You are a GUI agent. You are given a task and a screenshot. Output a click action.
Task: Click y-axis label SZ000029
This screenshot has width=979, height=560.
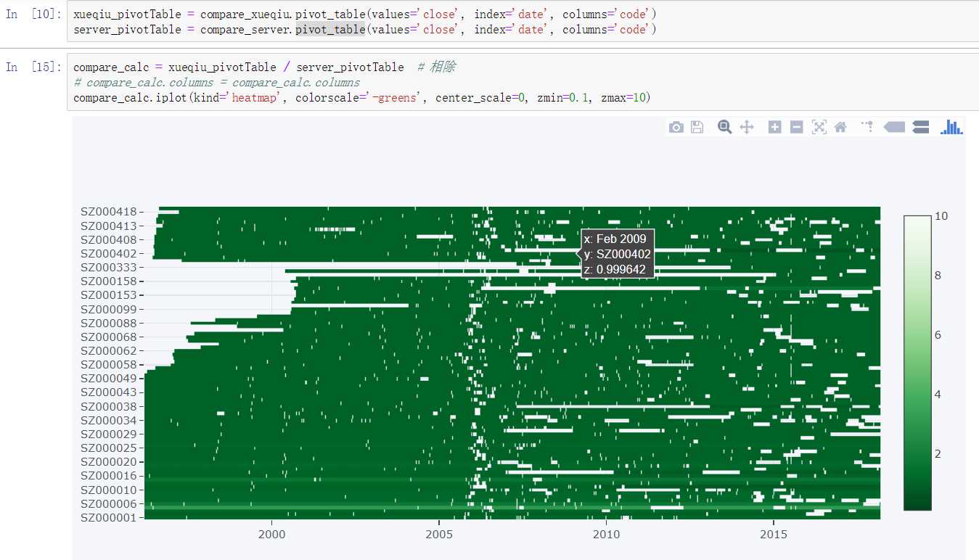tap(108, 434)
